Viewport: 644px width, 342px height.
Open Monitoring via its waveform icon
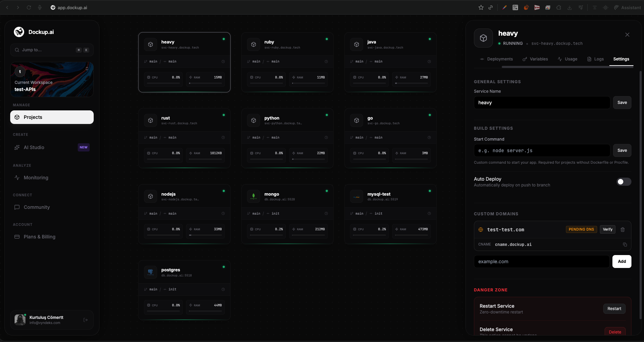pos(17,177)
